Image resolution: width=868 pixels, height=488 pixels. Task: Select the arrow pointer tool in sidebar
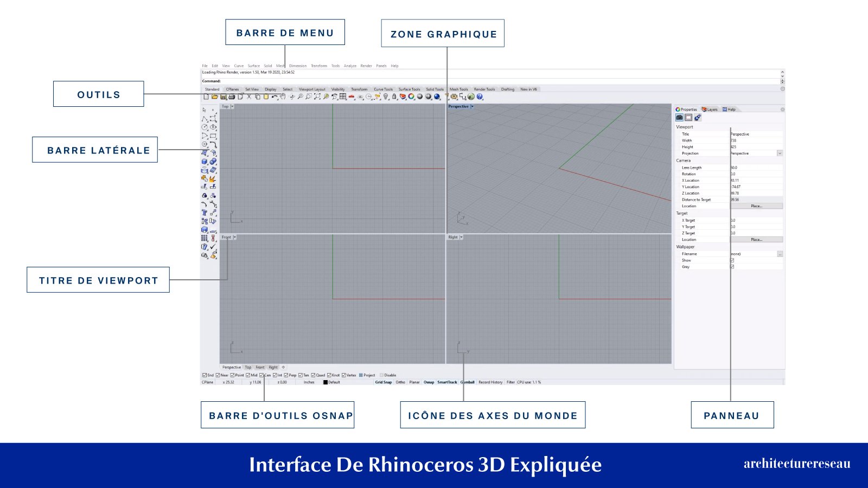pyautogui.click(x=204, y=110)
